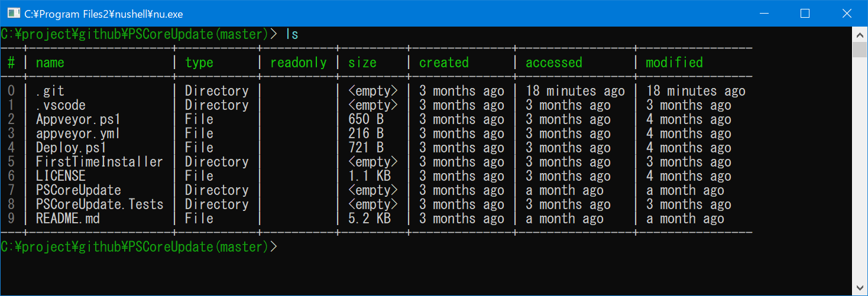Click the '18 minutes ago' accessed value
The image size is (868, 296).
point(575,91)
